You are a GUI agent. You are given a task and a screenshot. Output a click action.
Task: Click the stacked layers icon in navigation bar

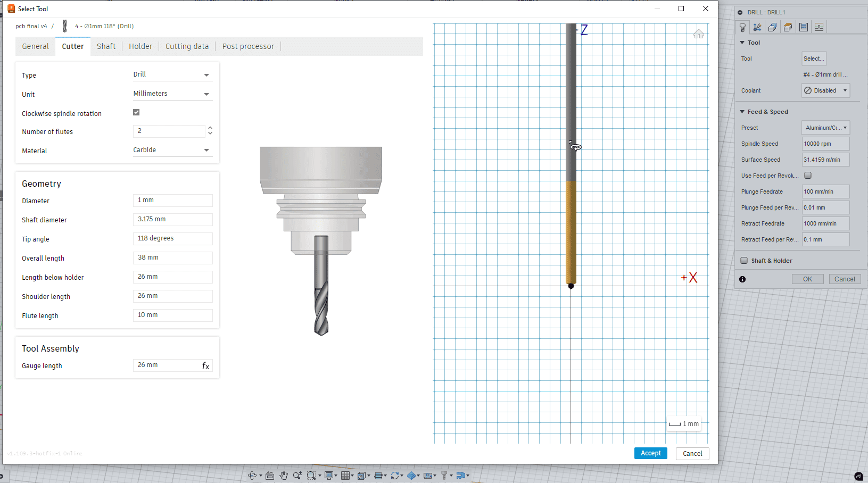pyautogui.click(x=378, y=476)
